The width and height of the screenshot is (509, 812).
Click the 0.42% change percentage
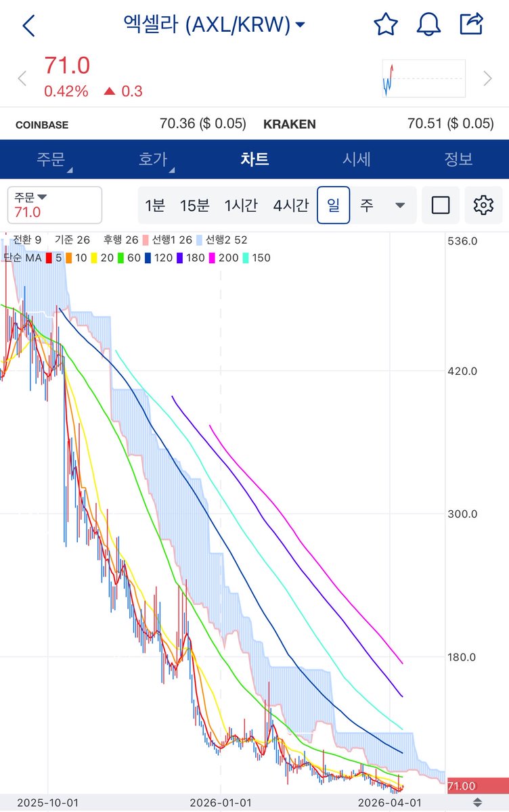pyautogui.click(x=66, y=91)
